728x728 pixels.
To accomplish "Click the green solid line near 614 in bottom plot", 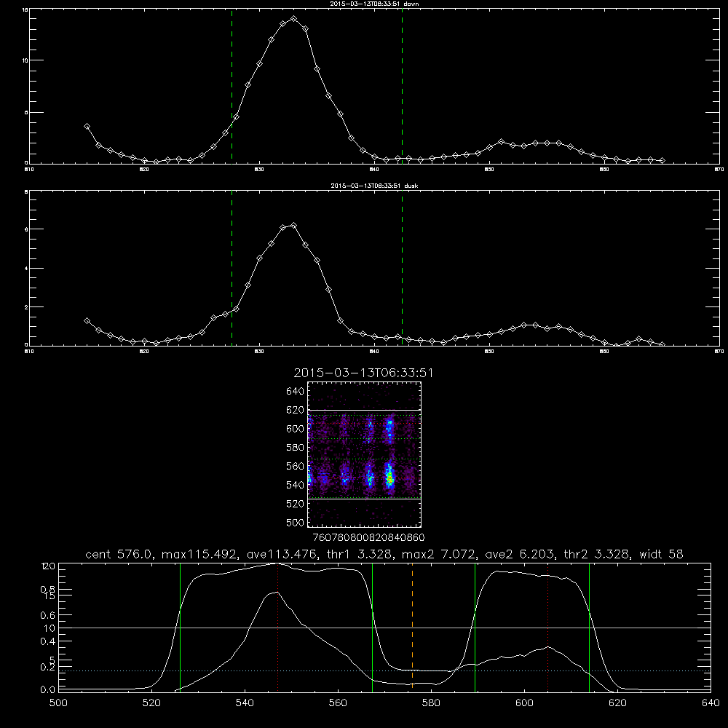I will [x=589, y=628].
